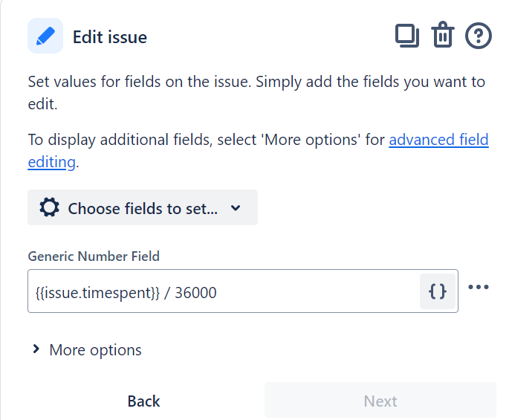
Task: Click the "{{issue.timespent}} / 36000" expression text
Action: (x=126, y=292)
